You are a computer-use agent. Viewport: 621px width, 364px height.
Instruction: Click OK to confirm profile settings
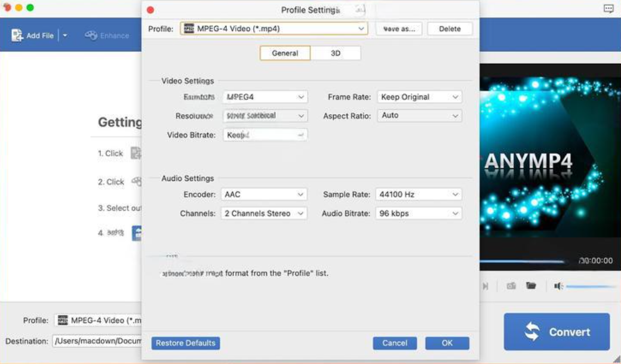pyautogui.click(x=447, y=343)
